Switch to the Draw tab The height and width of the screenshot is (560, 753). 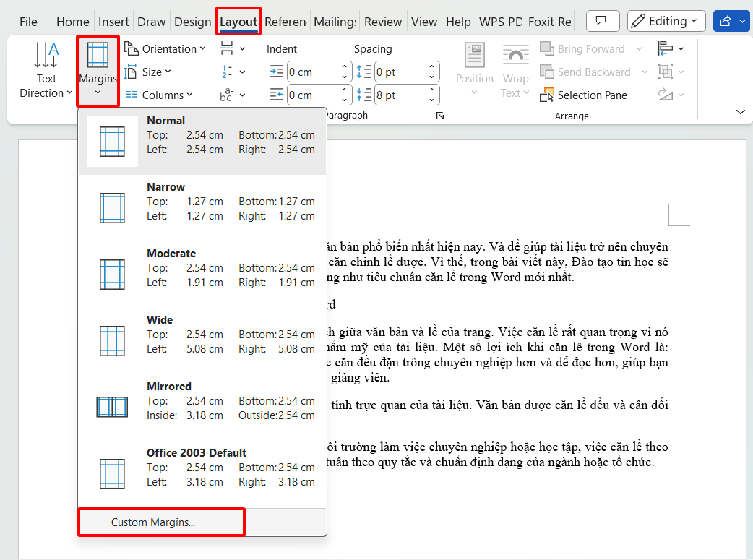[151, 22]
